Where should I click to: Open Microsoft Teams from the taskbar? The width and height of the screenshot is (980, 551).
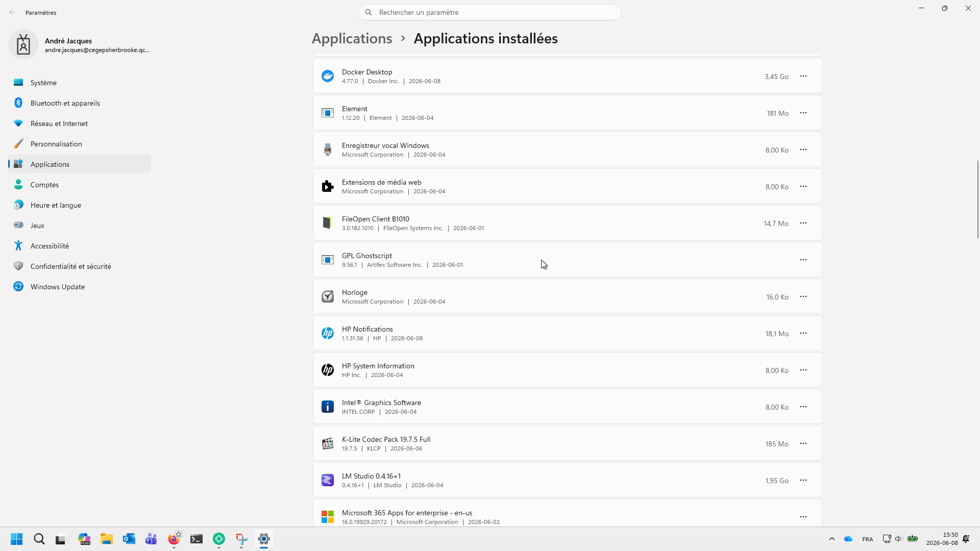(152, 539)
